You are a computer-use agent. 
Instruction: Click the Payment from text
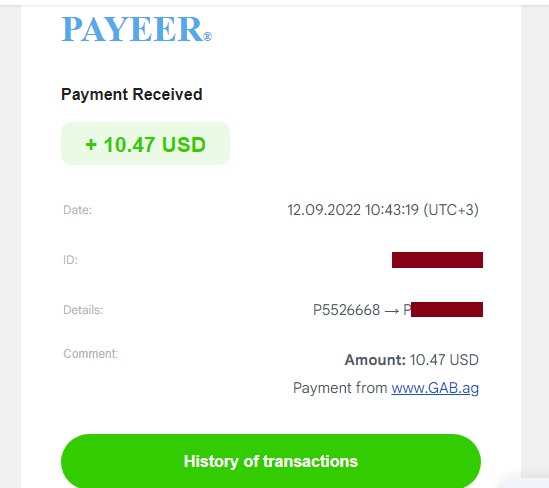click(x=340, y=388)
